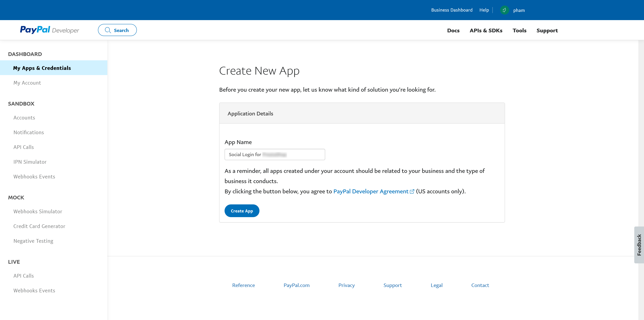The width and height of the screenshot is (644, 320).
Task: Open PayPal Developer Agreement link
Action: [371, 191]
